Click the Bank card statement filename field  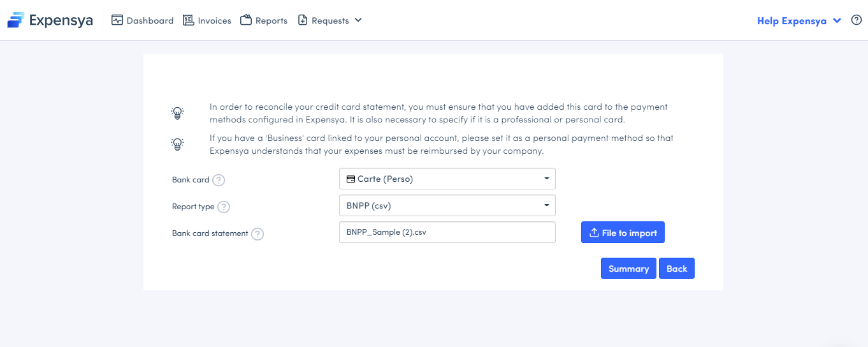click(x=447, y=232)
